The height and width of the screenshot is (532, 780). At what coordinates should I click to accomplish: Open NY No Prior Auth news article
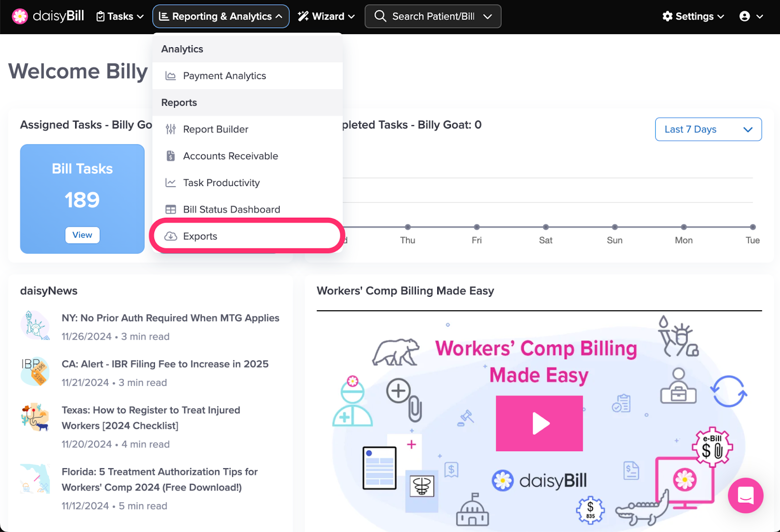coord(170,318)
